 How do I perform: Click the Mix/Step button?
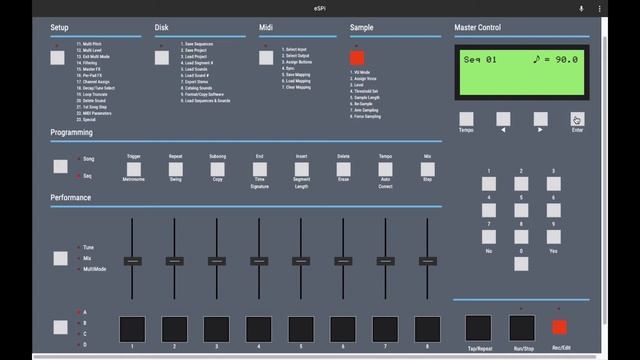[427, 169]
